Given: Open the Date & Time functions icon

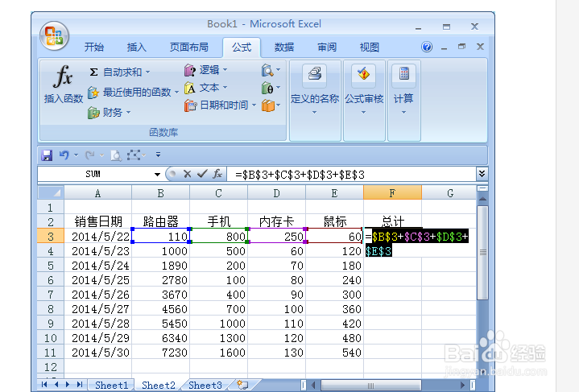Looking at the screenshot, I should (191, 105).
